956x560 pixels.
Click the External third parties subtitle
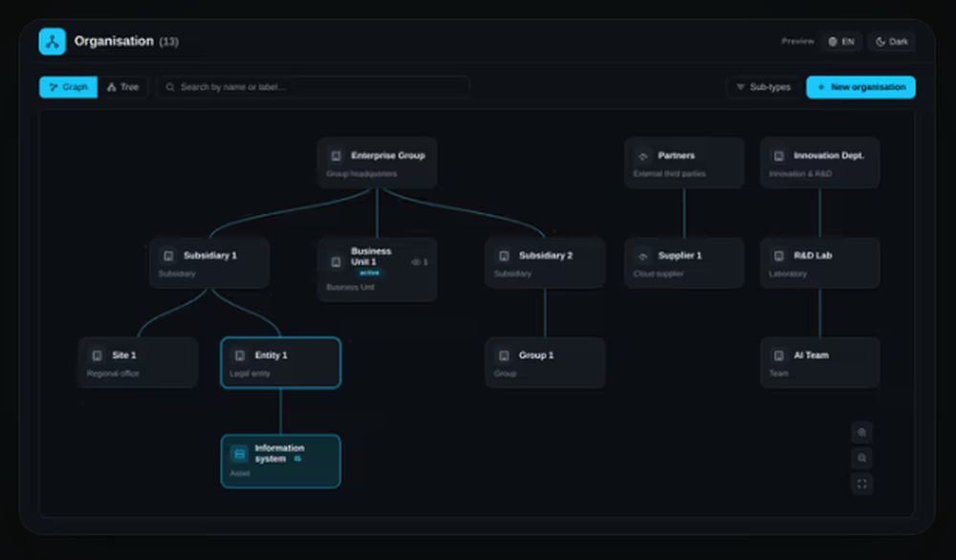point(669,174)
